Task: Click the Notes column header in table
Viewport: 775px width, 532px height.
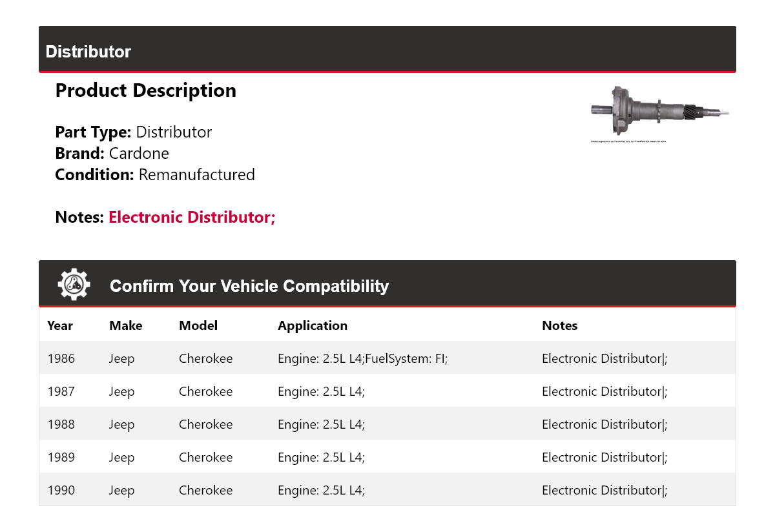Action: point(559,325)
